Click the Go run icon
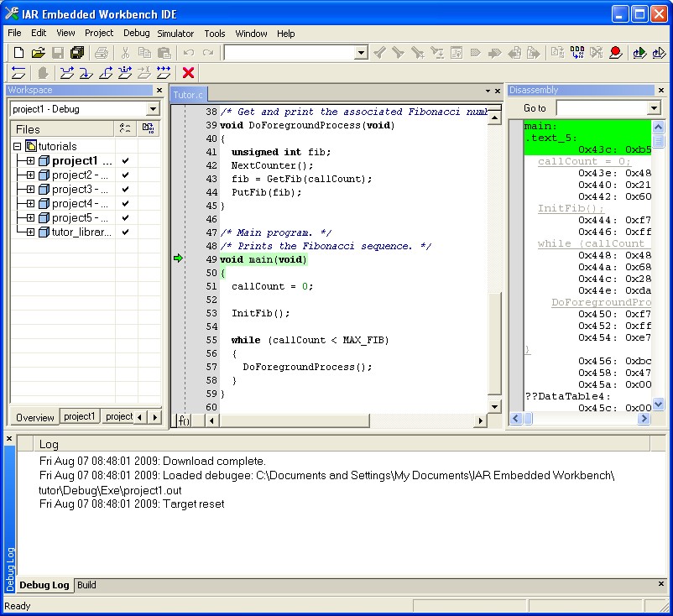Viewport: 673px width, 616px height. (164, 72)
